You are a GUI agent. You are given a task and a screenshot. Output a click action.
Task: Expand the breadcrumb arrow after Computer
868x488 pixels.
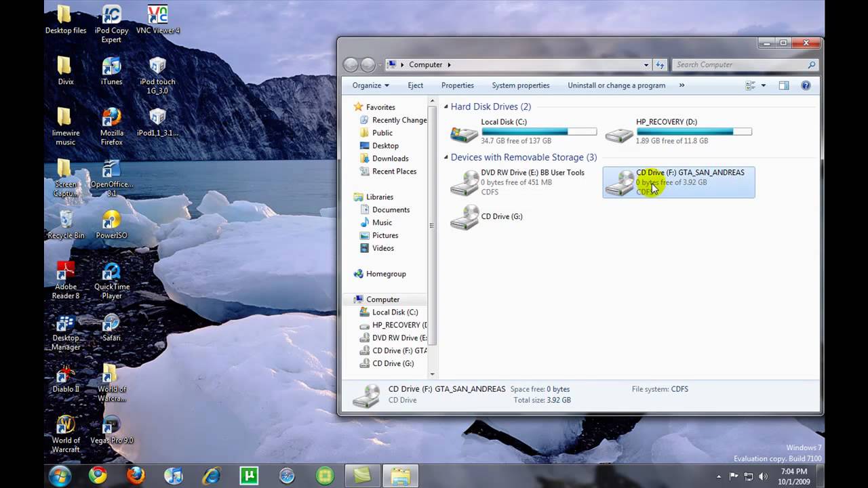(x=449, y=65)
